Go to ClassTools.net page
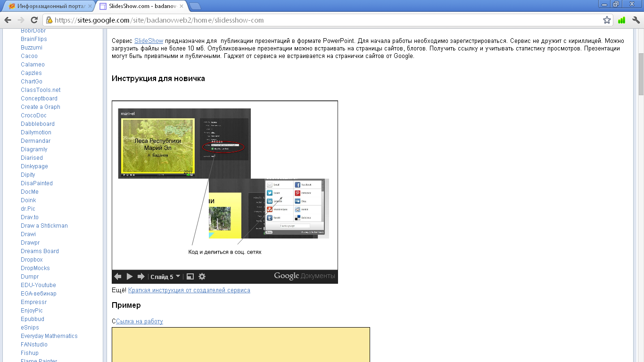 [x=41, y=90]
